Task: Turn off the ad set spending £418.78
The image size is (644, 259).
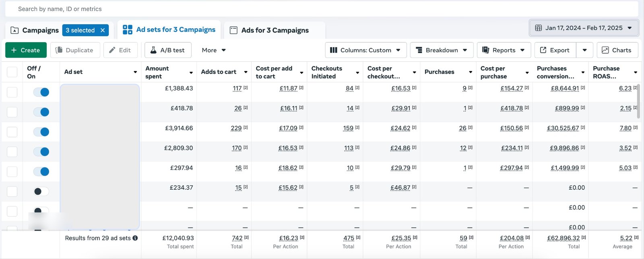Action: (x=41, y=112)
